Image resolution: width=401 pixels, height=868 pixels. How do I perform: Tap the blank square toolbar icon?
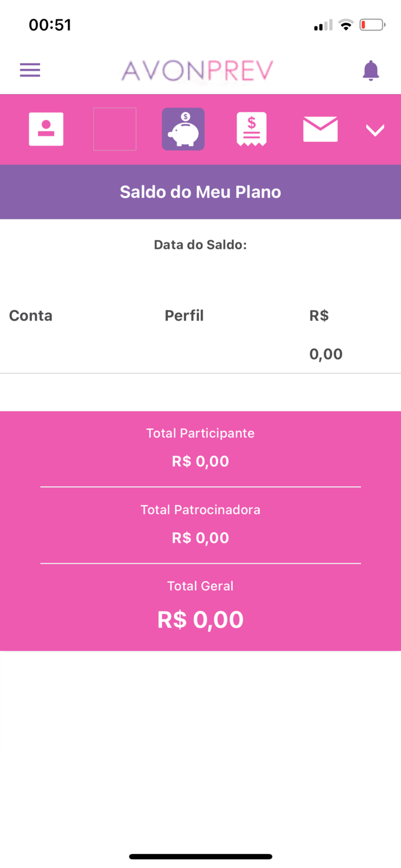coord(115,129)
